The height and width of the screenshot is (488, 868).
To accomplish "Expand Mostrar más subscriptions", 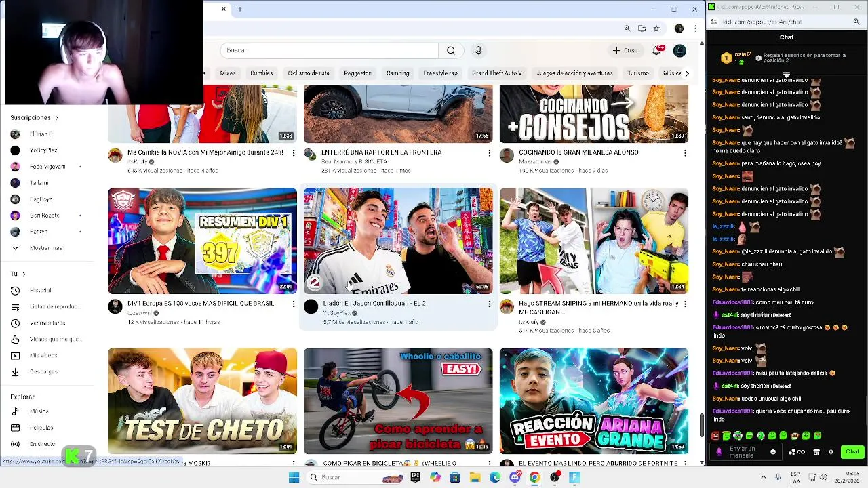I will point(46,248).
